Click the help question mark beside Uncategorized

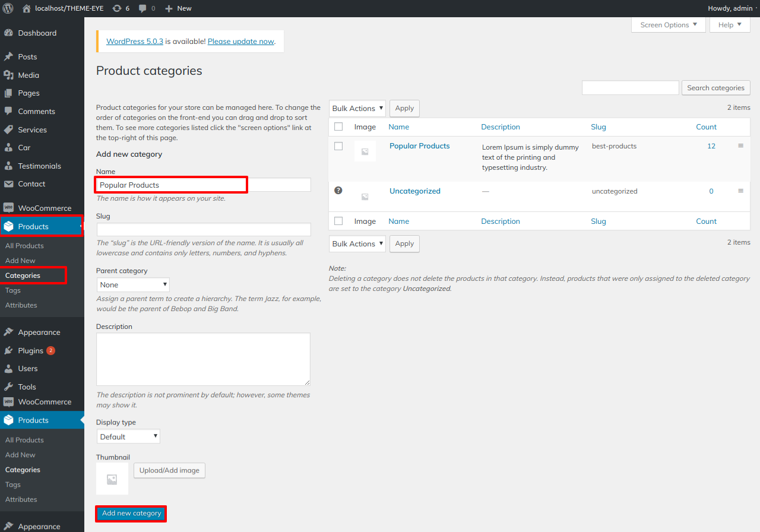(x=338, y=191)
